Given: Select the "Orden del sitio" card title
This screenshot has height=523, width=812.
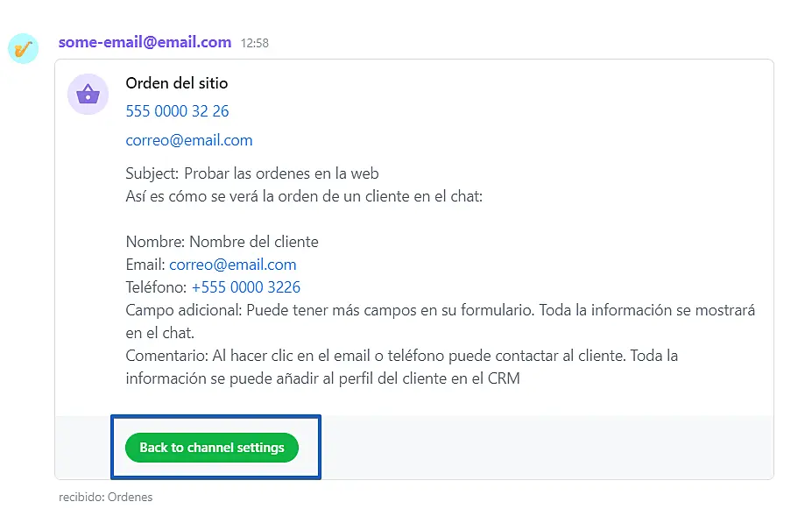Looking at the screenshot, I should pyautogui.click(x=177, y=83).
